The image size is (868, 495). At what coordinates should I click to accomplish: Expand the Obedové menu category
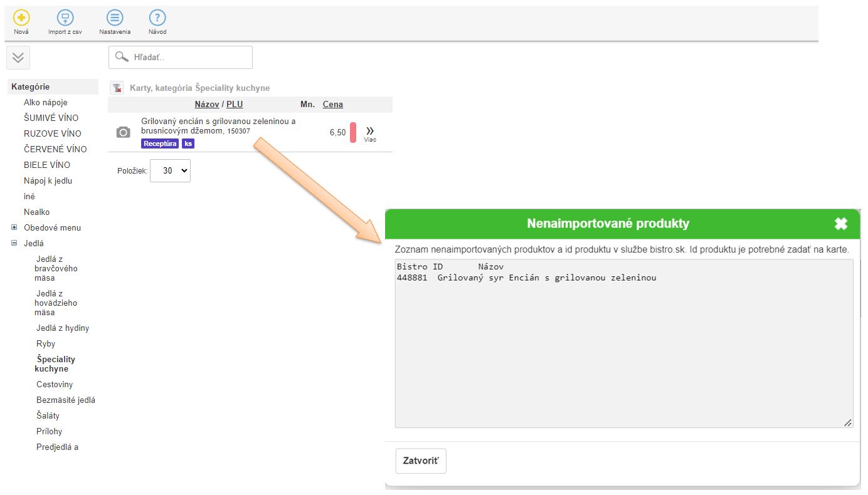(14, 227)
